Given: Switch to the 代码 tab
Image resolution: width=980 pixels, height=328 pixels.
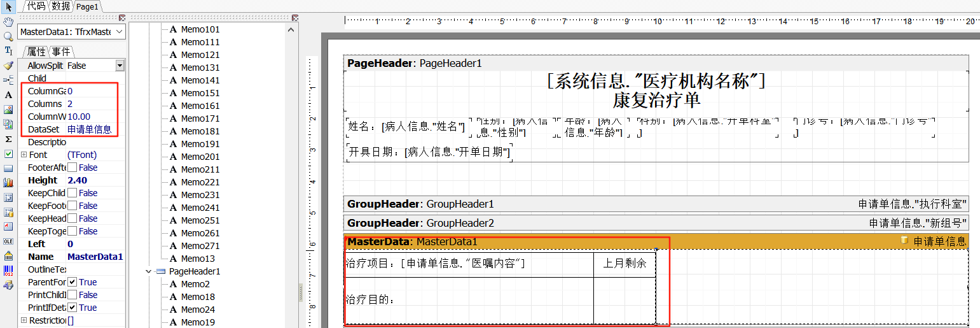Looking at the screenshot, I should [x=36, y=6].
